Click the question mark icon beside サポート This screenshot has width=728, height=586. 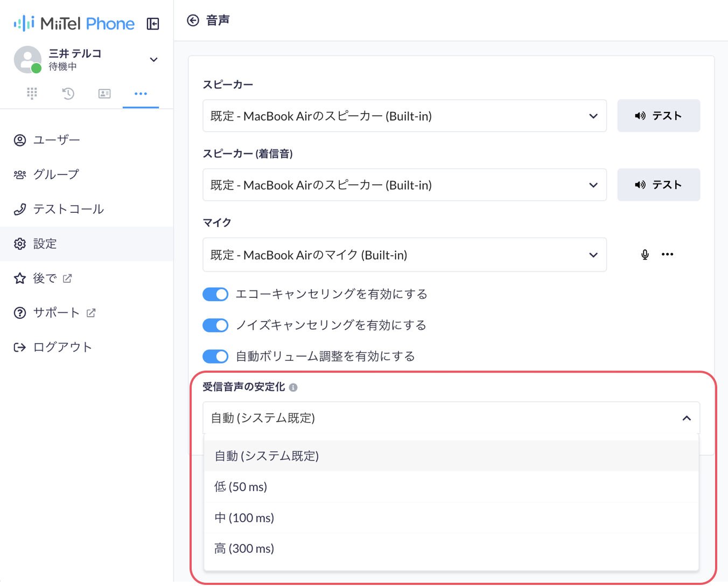pos(20,312)
